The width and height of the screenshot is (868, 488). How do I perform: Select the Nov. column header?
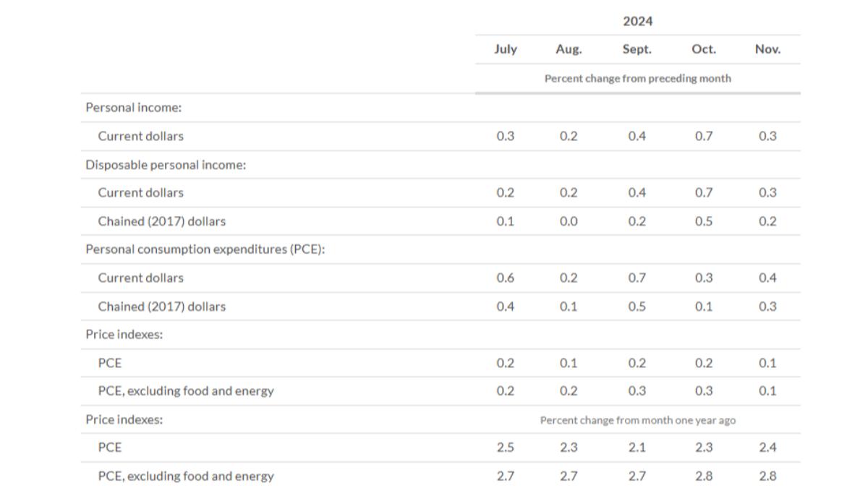(x=767, y=49)
